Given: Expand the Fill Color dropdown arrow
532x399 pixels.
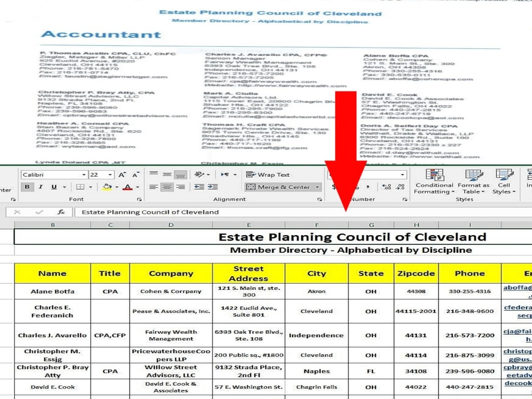Looking at the screenshot, I should click(x=117, y=187).
